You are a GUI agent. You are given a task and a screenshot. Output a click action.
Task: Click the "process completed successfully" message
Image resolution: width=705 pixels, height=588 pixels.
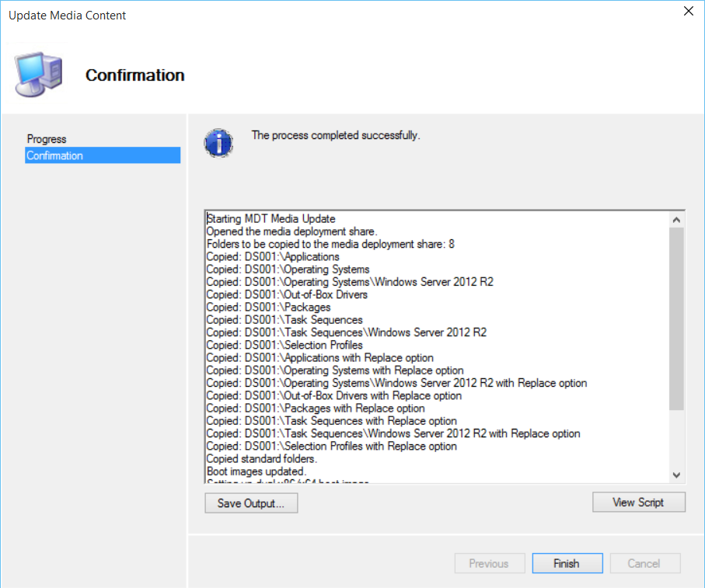335,135
